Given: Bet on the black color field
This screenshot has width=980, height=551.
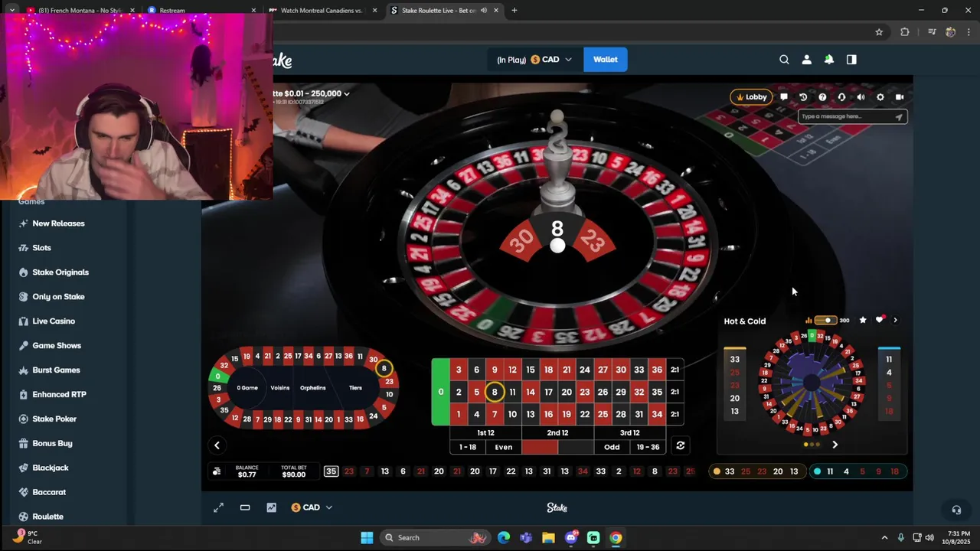Looking at the screenshot, I should click(x=576, y=447).
